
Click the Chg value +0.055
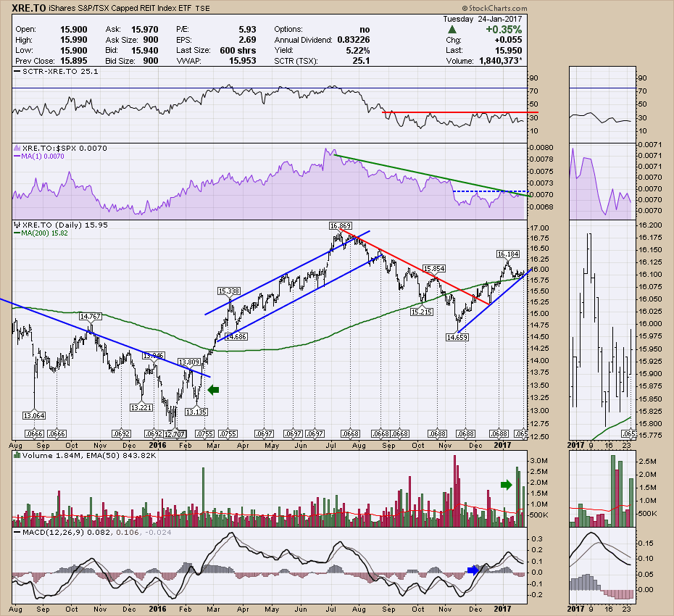point(509,40)
